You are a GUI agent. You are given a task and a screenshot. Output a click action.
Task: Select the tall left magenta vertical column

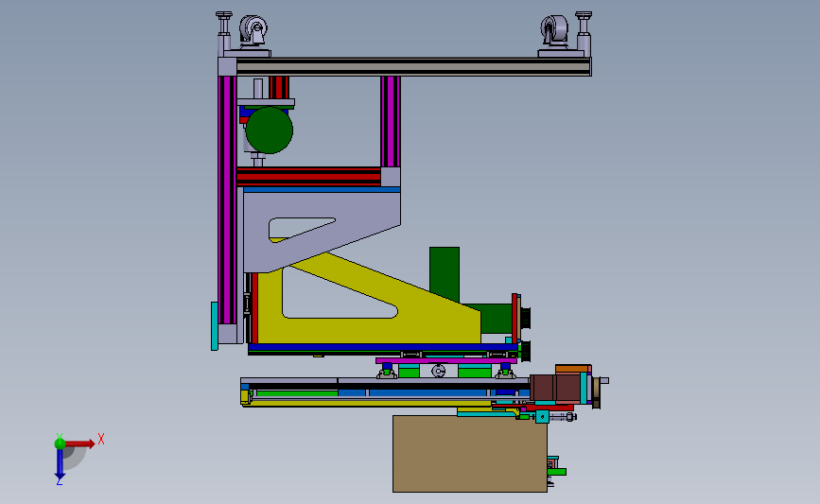(x=227, y=200)
